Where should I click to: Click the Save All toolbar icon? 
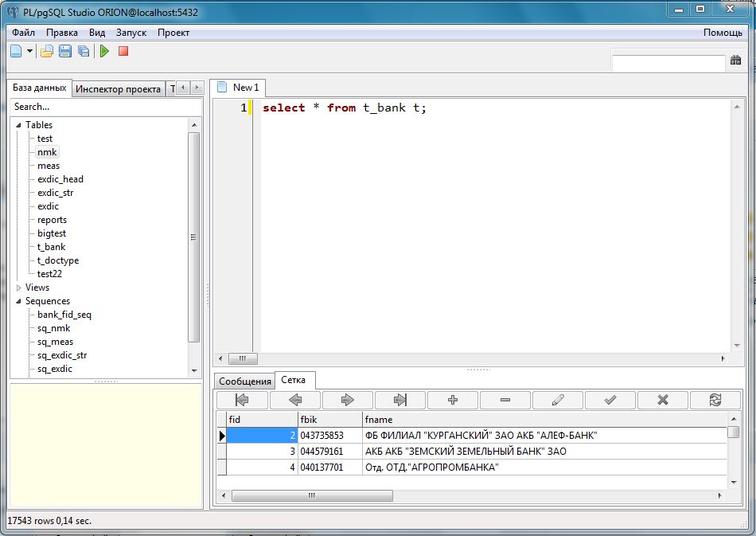[84, 51]
